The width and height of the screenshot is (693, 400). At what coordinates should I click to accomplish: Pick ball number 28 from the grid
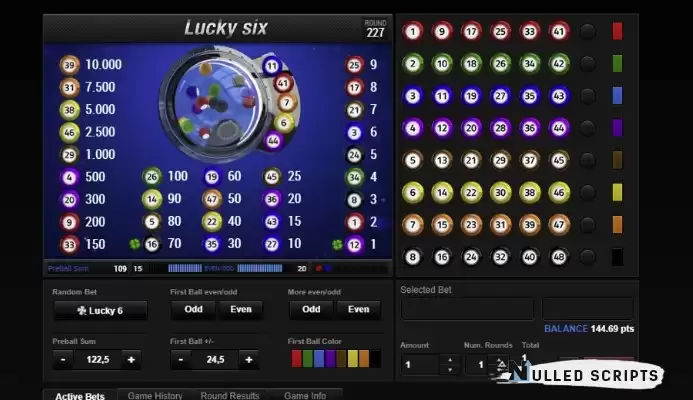(x=500, y=128)
